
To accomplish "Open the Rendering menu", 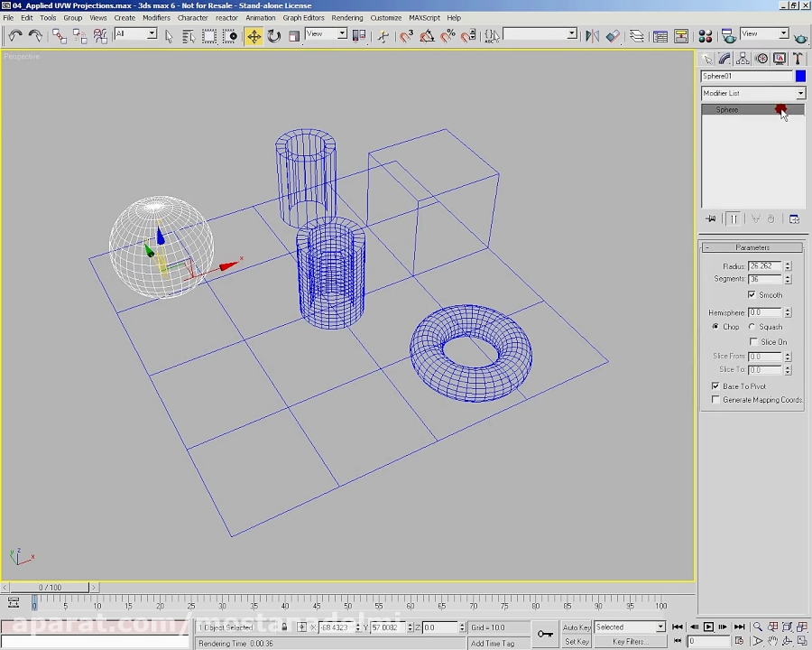I will coord(346,17).
